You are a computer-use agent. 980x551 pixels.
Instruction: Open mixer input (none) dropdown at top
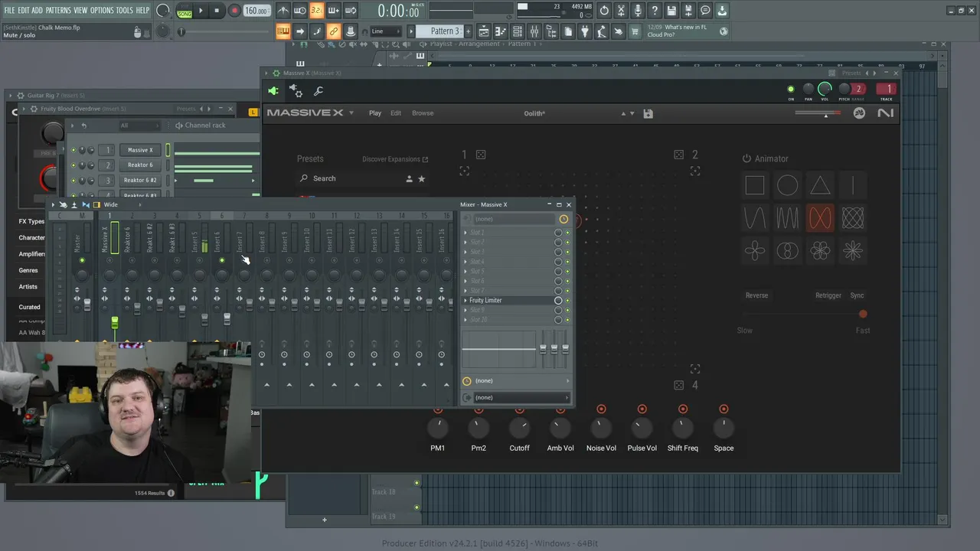(515, 219)
